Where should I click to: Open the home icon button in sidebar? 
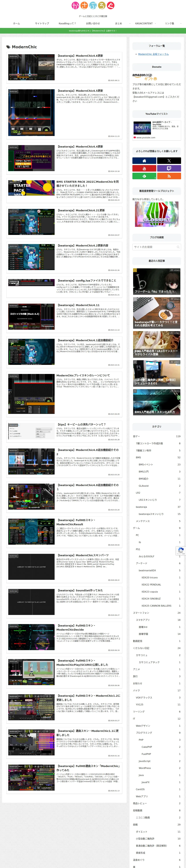(x=144, y=161)
